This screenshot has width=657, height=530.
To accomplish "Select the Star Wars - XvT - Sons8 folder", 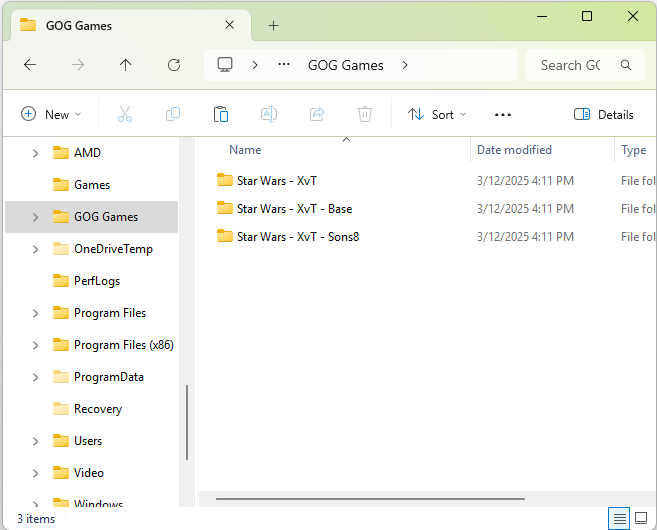I will coord(297,237).
